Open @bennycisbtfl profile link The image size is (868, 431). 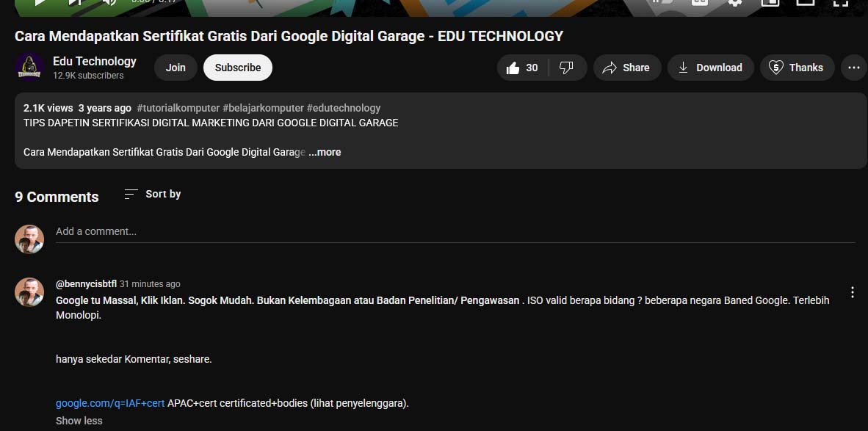click(x=87, y=284)
